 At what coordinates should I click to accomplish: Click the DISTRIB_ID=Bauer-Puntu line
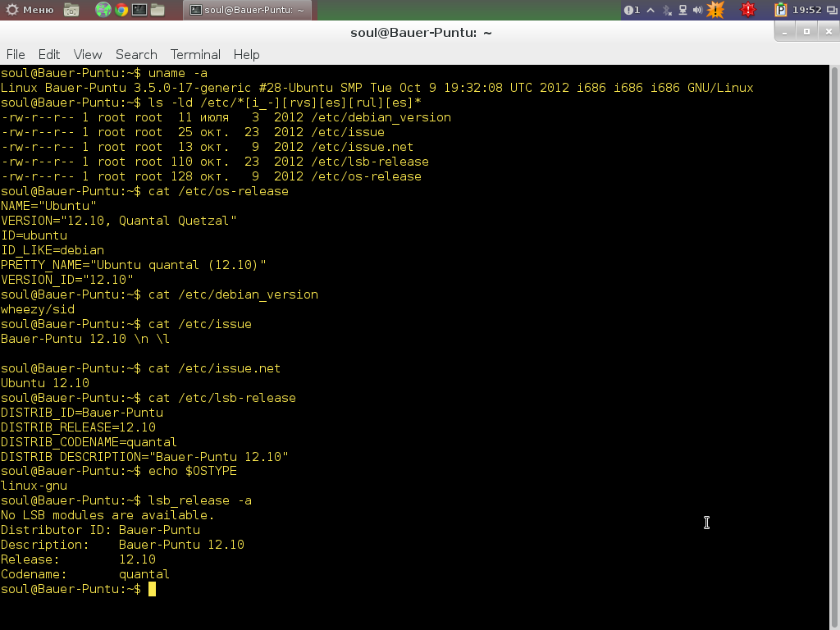[x=82, y=413]
